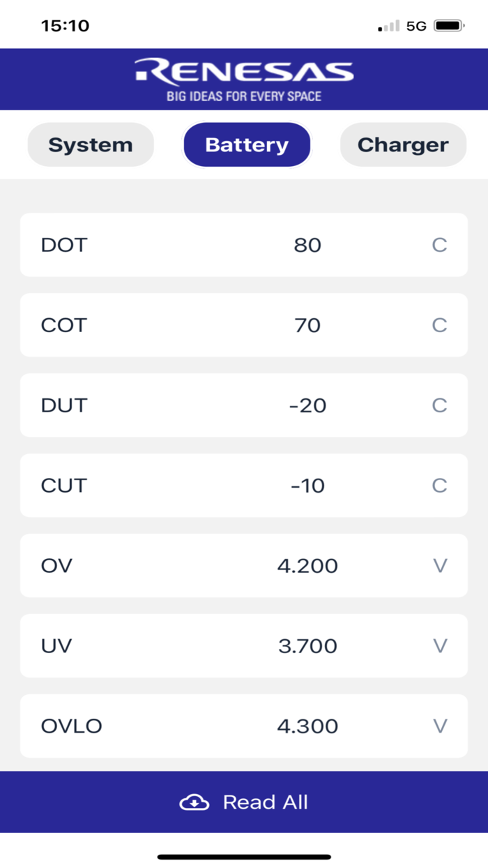This screenshot has width=488, height=868.
Task: Tap the 5G network indicator
Action: pos(416,25)
